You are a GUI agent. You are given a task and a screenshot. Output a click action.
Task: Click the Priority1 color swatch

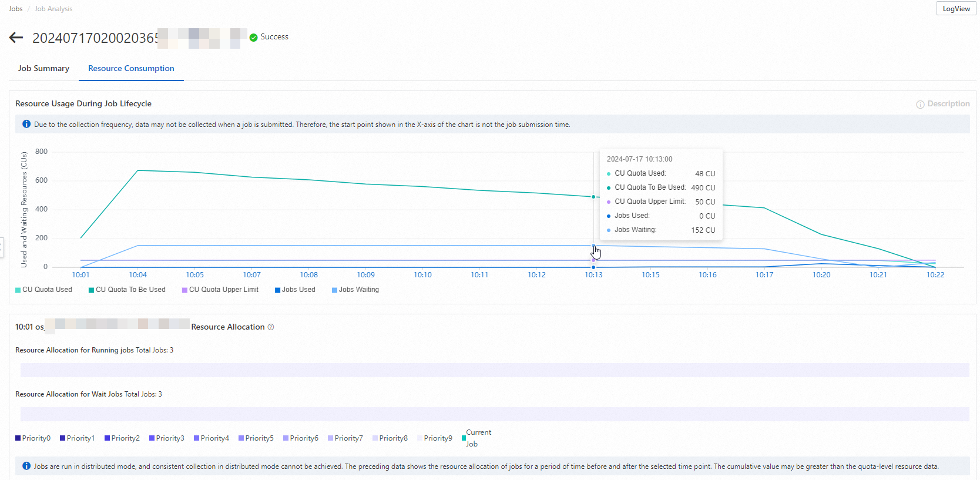63,438
